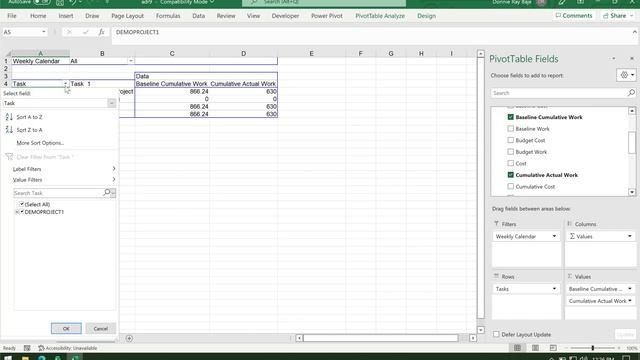Image resolution: width=640 pixels, height=360 pixels.
Task: Check the Baseline Work field
Action: click(510, 129)
